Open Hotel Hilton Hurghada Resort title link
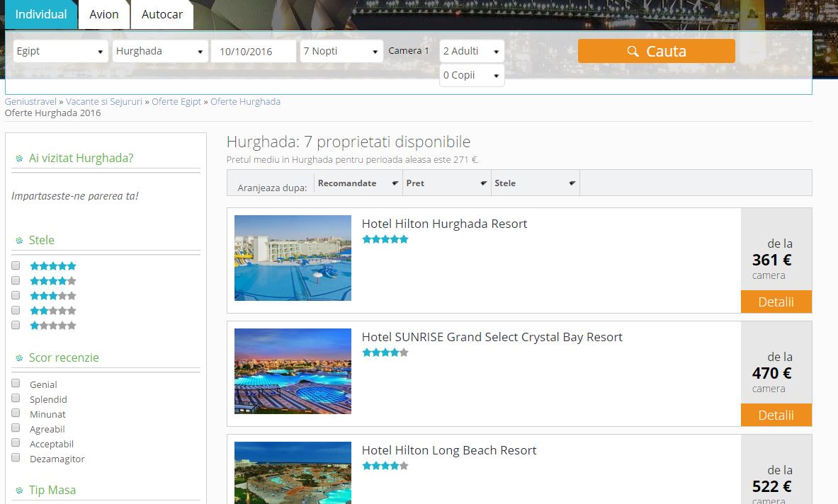The image size is (838, 504). tap(444, 224)
